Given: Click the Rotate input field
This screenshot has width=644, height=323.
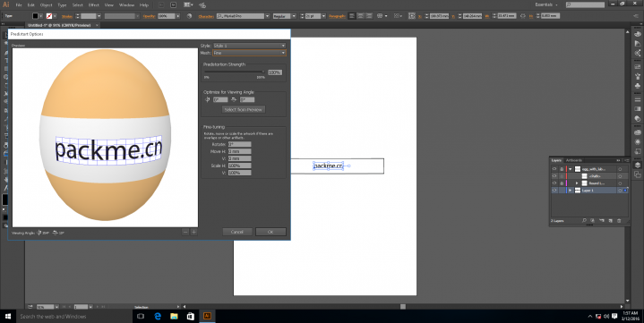Looking at the screenshot, I should pos(239,144).
